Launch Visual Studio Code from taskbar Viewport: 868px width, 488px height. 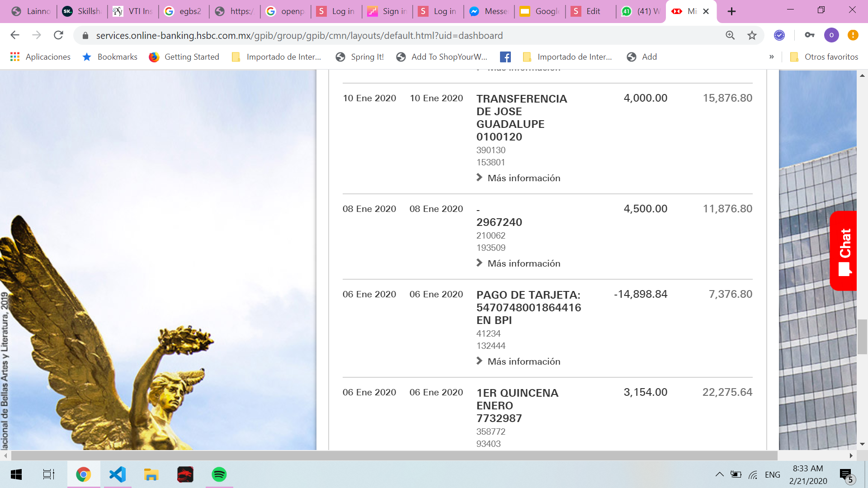118,474
